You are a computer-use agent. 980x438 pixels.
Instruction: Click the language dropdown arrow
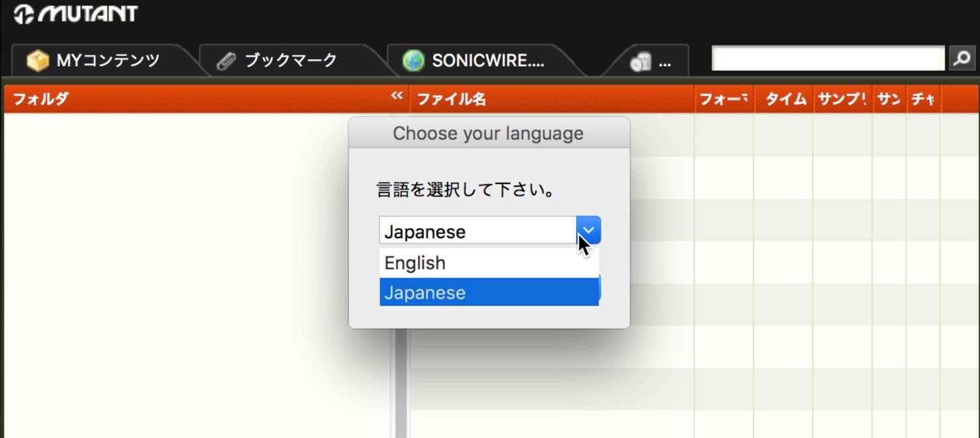(x=589, y=230)
